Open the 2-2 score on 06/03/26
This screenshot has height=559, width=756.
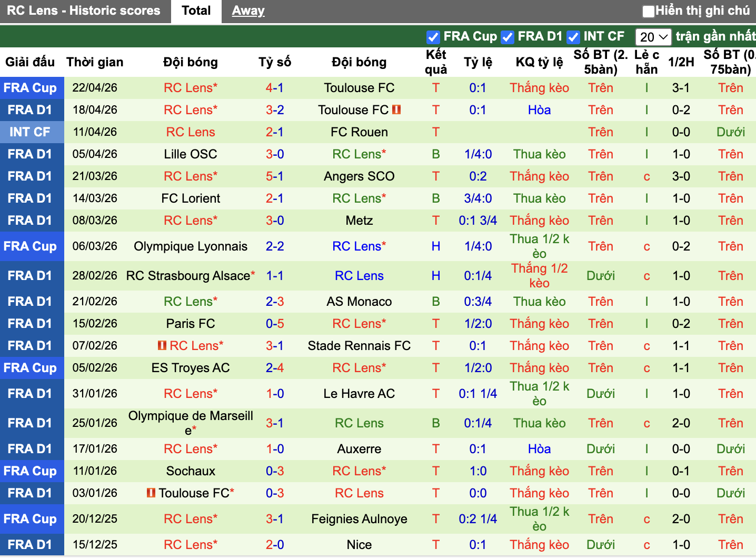click(275, 246)
